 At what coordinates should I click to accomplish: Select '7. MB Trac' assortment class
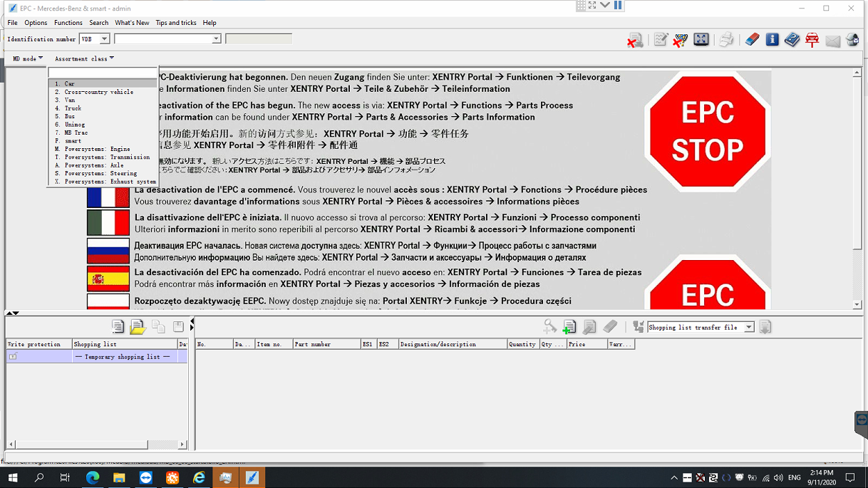103,133
